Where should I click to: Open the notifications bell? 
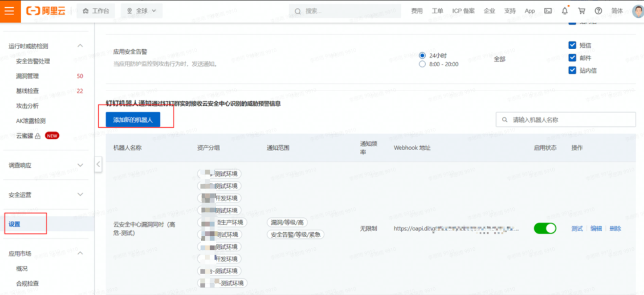[x=565, y=11]
